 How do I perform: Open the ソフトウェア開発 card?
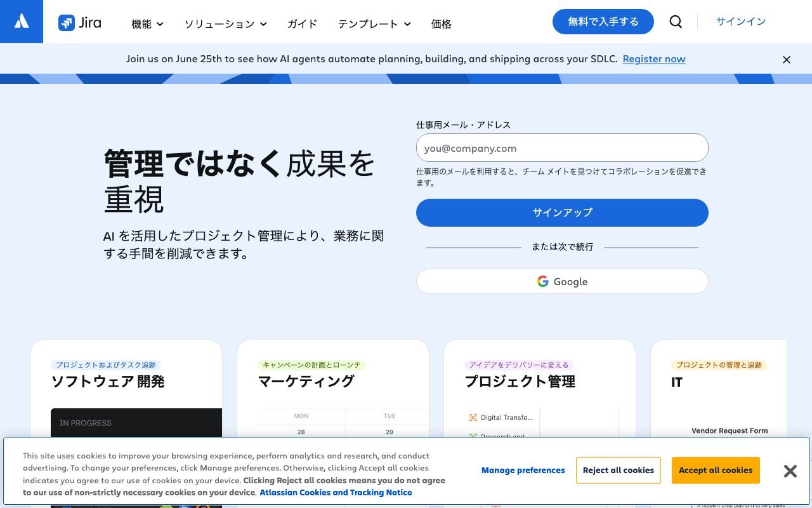[x=126, y=424]
